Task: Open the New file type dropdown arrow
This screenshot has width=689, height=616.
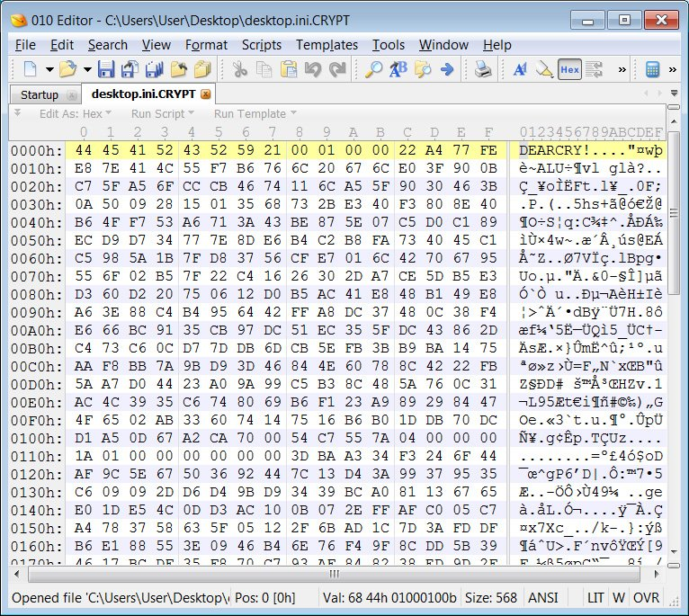Action: (49, 69)
